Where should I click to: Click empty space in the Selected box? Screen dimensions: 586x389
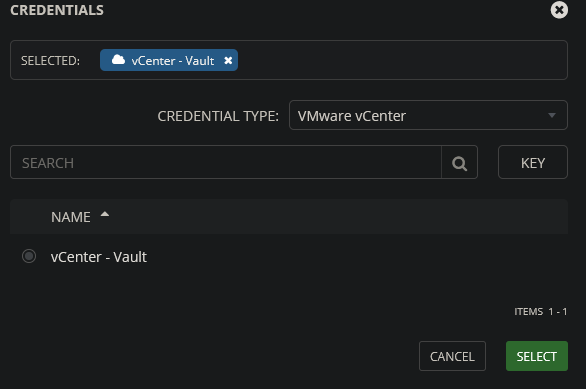click(x=402, y=60)
